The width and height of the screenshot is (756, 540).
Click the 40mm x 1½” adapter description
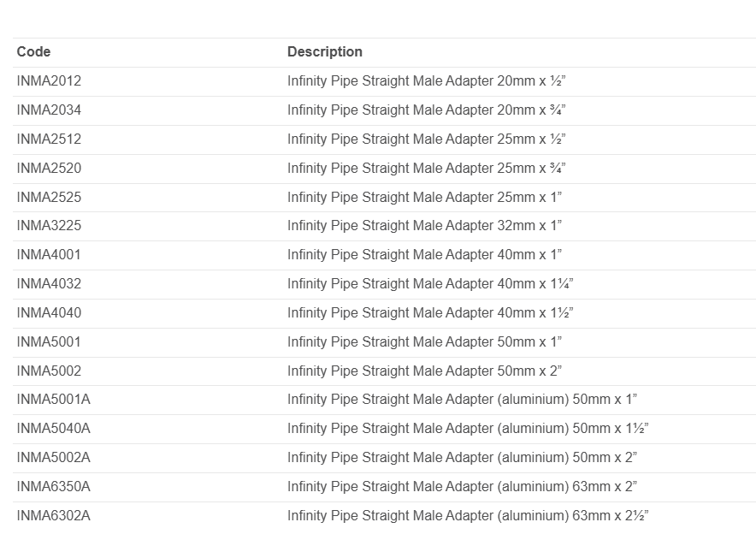click(429, 313)
